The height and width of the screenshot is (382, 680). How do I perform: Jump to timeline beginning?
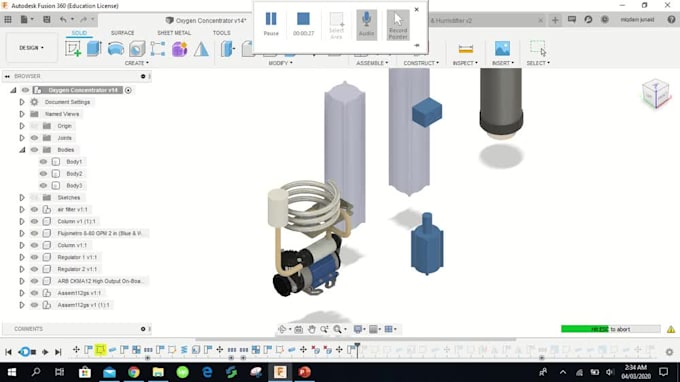coord(8,352)
